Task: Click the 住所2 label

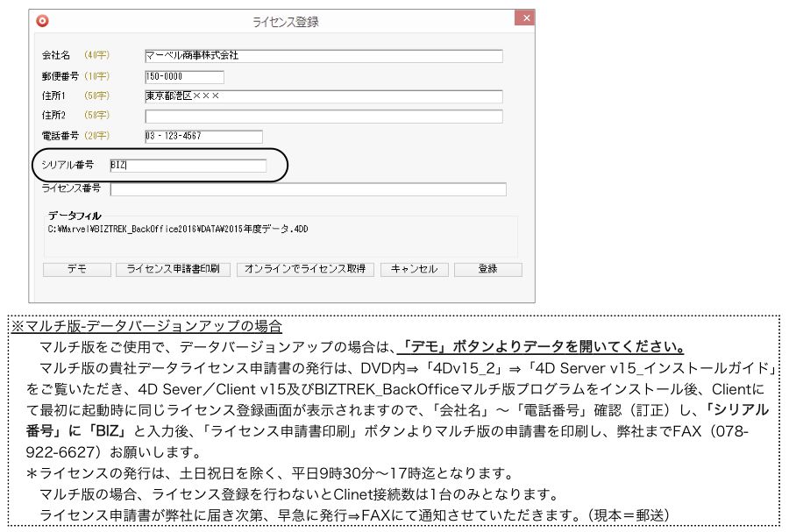Action: 53,115
